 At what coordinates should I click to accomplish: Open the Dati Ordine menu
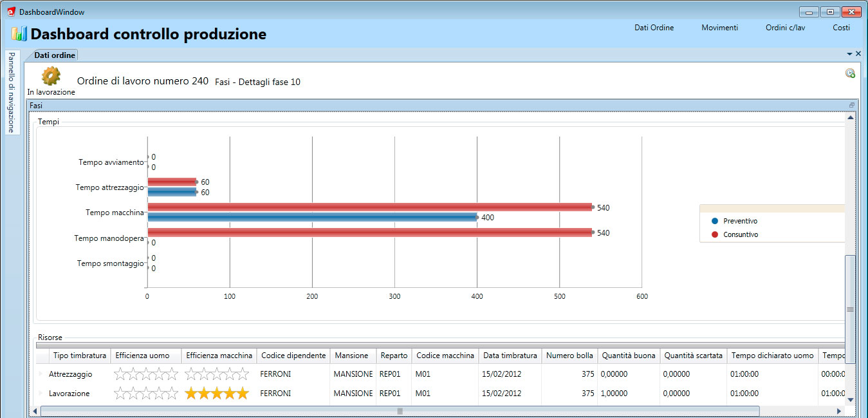click(654, 28)
